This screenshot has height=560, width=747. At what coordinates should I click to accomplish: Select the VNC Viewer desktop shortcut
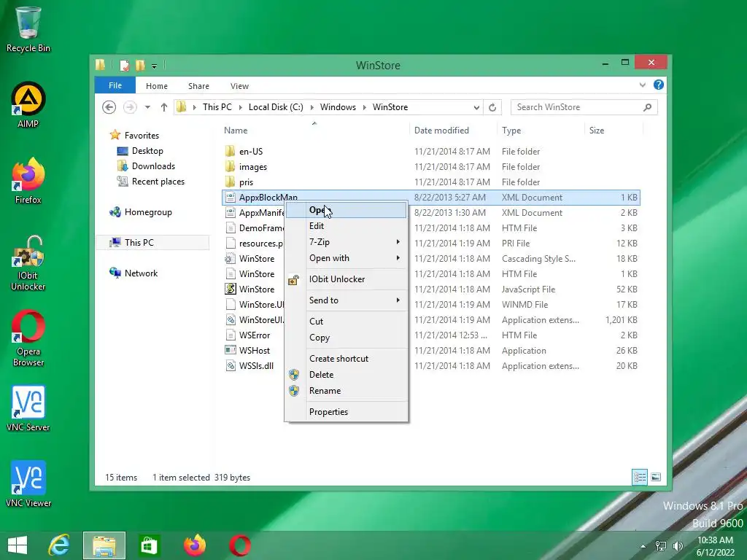28,484
